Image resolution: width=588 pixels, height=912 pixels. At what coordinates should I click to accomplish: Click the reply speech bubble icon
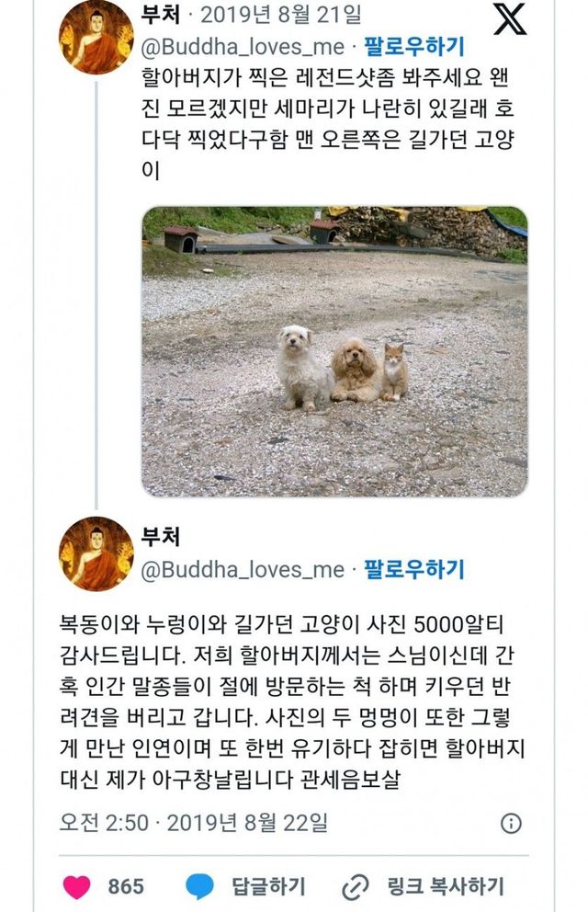(199, 886)
